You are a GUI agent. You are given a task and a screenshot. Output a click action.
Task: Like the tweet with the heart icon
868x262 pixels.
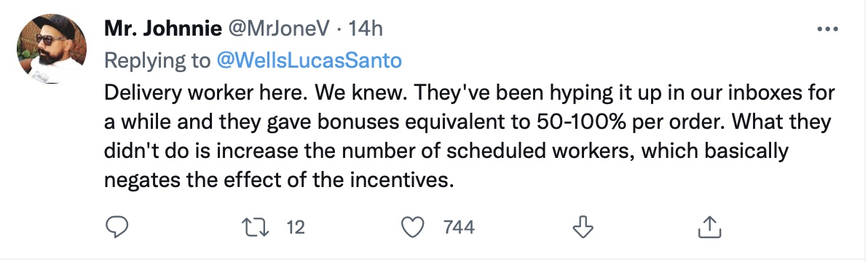(x=412, y=226)
